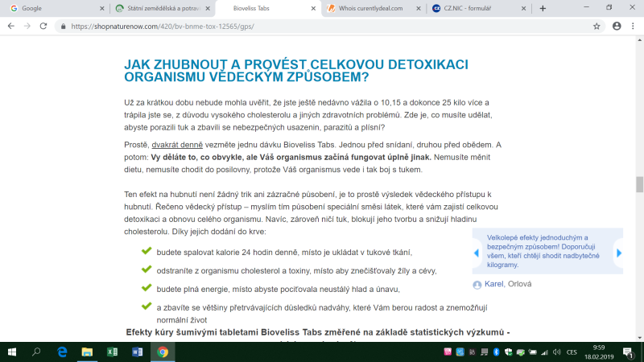Open a new browser tab
The height and width of the screenshot is (362, 644).
pos(543,8)
